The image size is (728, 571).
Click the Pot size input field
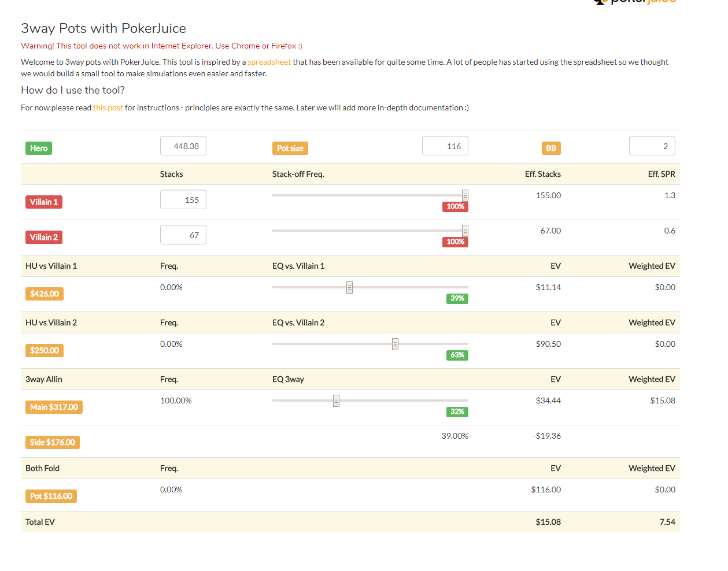click(445, 146)
